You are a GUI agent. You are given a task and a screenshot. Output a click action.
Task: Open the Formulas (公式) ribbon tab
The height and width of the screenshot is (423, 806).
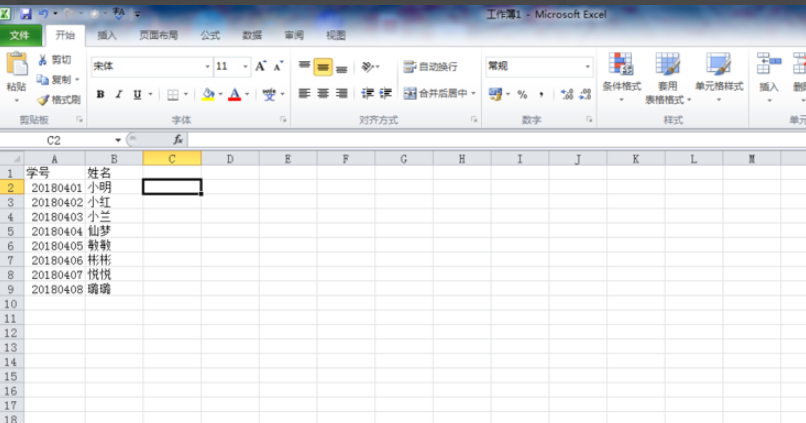point(210,35)
